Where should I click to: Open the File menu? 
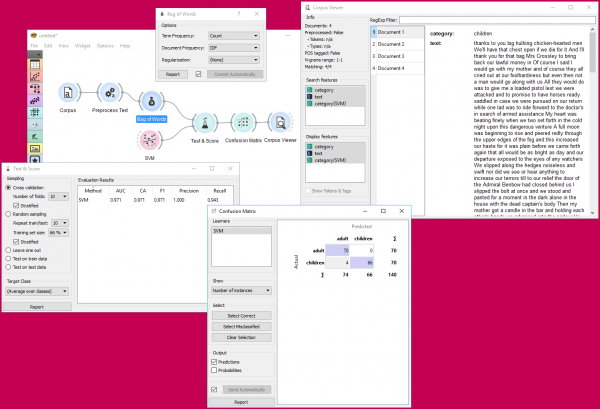34,46
